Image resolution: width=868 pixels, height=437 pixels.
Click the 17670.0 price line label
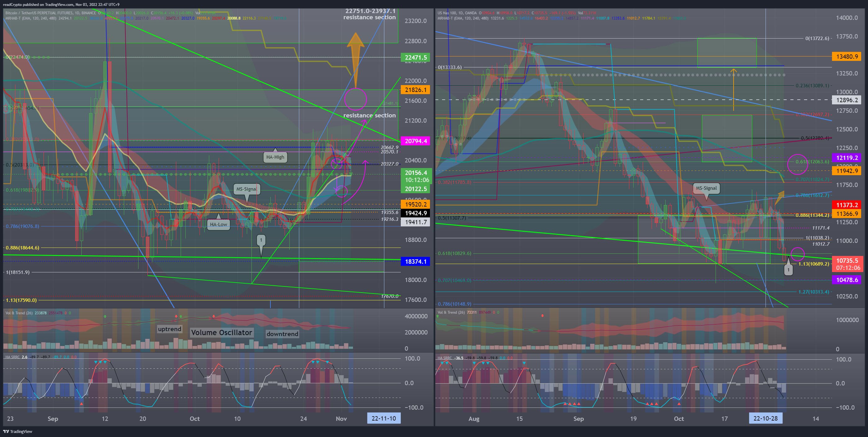pyautogui.click(x=390, y=296)
